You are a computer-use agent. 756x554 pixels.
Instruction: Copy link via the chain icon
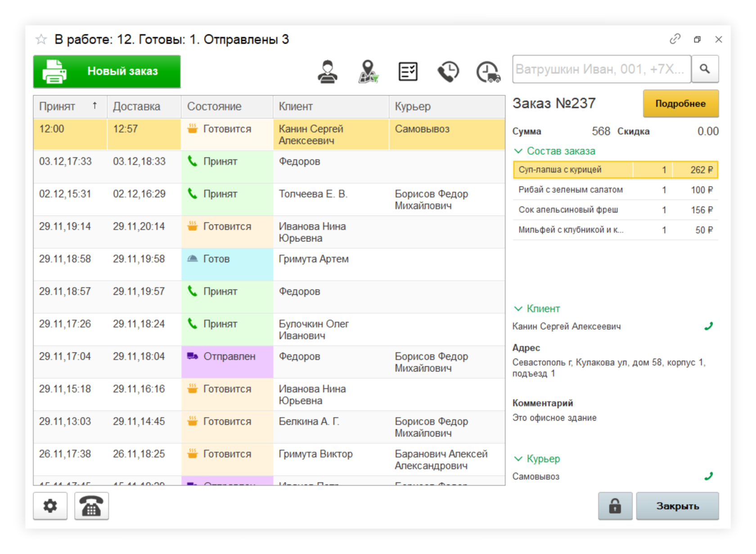675,39
